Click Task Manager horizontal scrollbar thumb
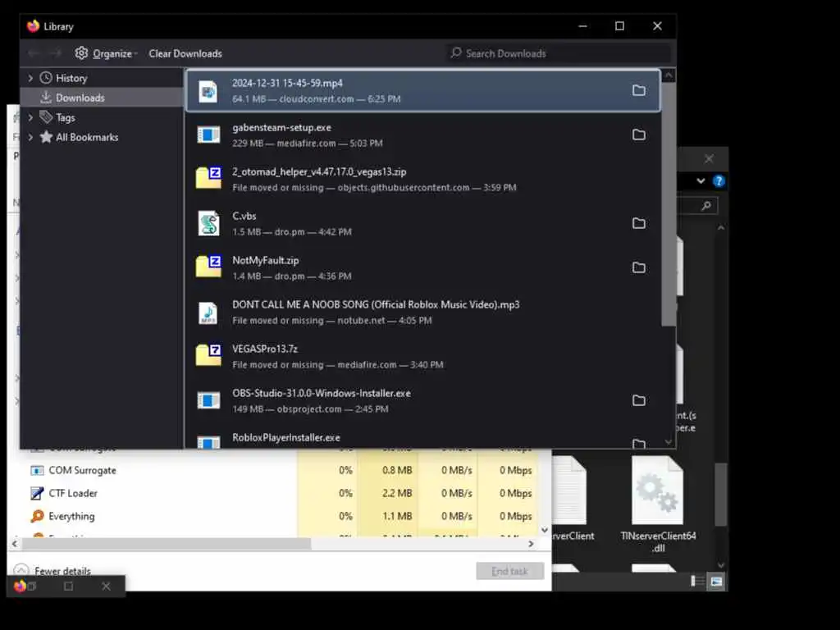Image resolution: width=840 pixels, height=630 pixels. pos(167,544)
